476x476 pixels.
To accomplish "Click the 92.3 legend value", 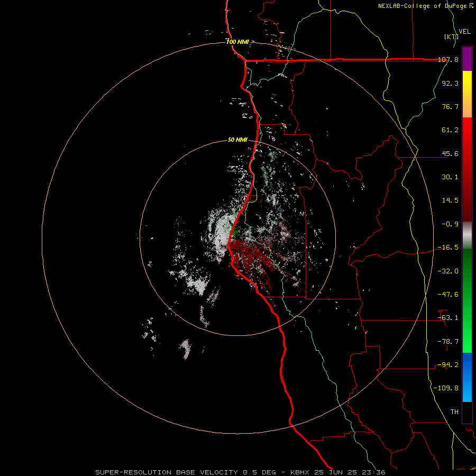I will point(450,83).
